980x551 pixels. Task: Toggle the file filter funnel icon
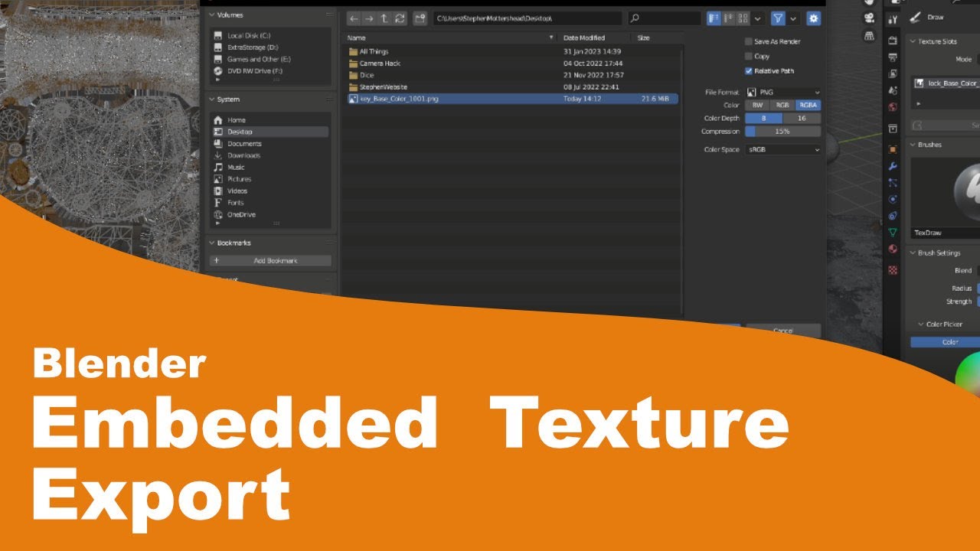778,18
